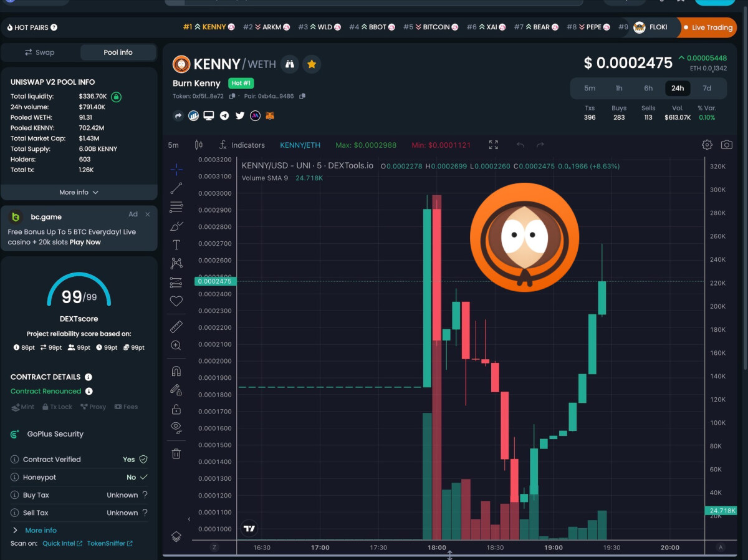Click the Live Trading button

pos(707,27)
